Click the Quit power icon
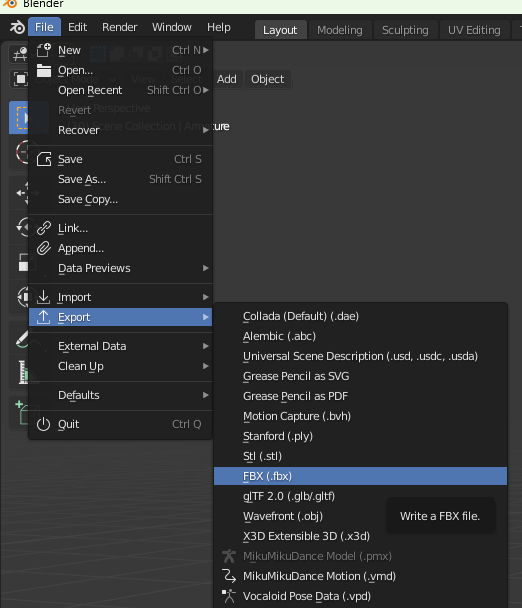The height and width of the screenshot is (608, 522). click(x=43, y=424)
